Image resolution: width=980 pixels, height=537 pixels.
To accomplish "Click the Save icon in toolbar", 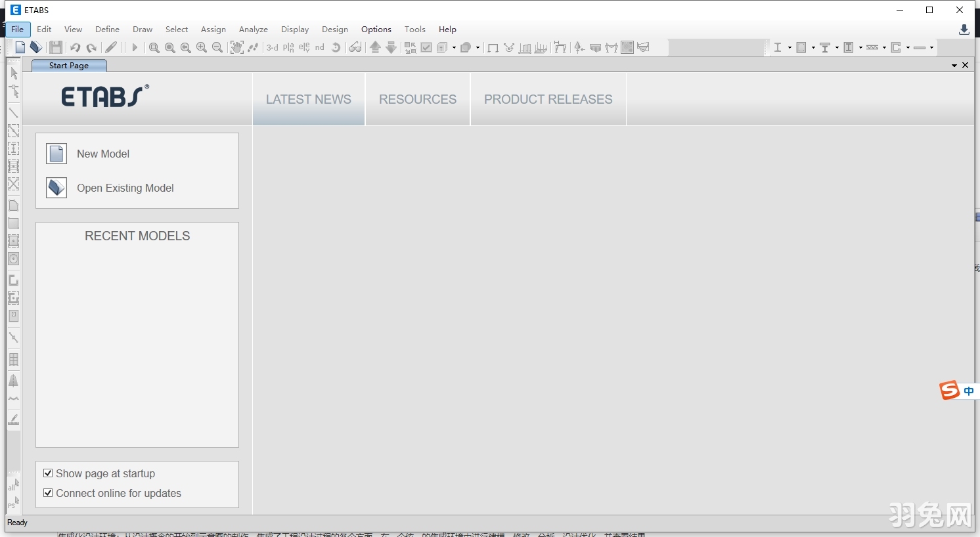I will pyautogui.click(x=56, y=47).
